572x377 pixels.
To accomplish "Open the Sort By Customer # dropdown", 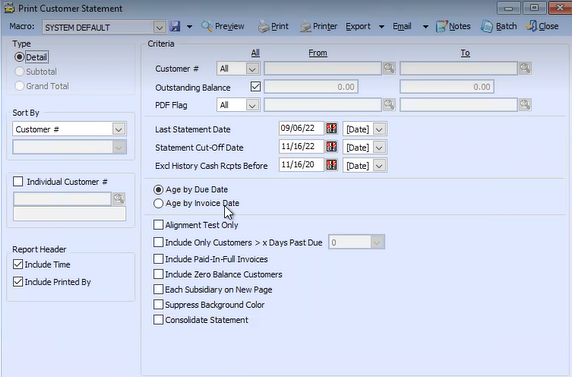I will (119, 129).
